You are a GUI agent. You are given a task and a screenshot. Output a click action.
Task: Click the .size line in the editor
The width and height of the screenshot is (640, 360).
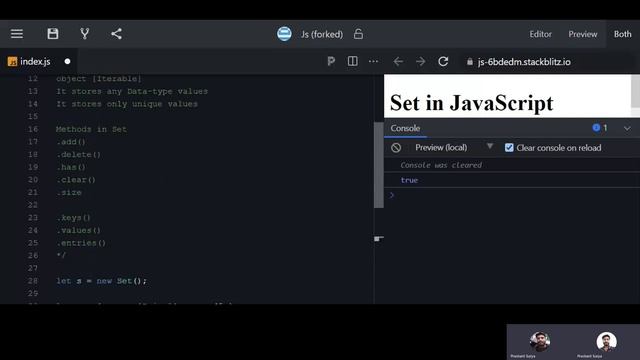point(69,193)
